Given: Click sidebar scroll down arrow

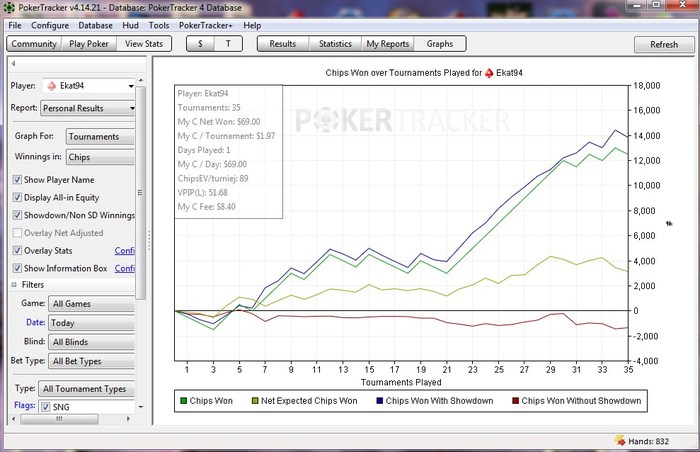Looking at the screenshot, I should (141, 407).
